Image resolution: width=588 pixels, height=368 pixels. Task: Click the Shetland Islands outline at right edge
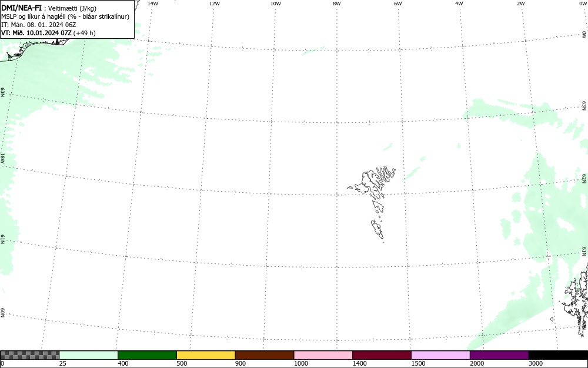[x=576, y=300]
